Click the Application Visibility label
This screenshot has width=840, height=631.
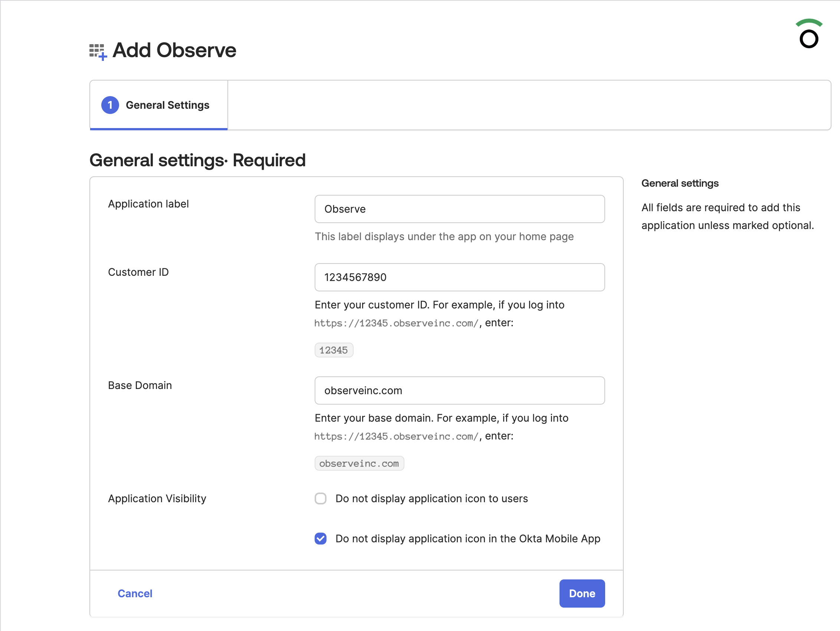pos(157,498)
